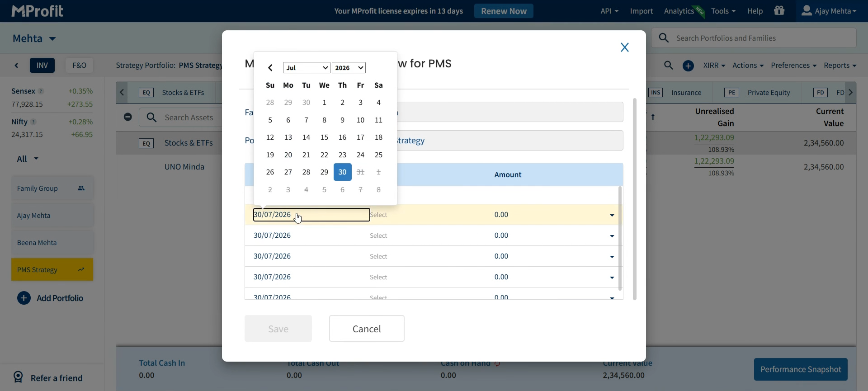Open the Preferences dropdown
Image resolution: width=868 pixels, height=391 pixels.
(793, 66)
